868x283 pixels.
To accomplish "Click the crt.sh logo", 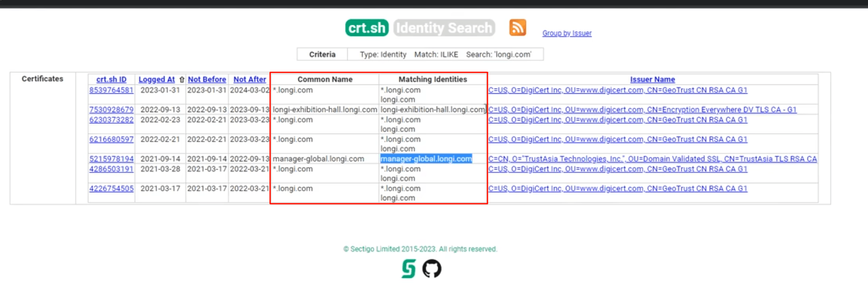I will tap(367, 28).
